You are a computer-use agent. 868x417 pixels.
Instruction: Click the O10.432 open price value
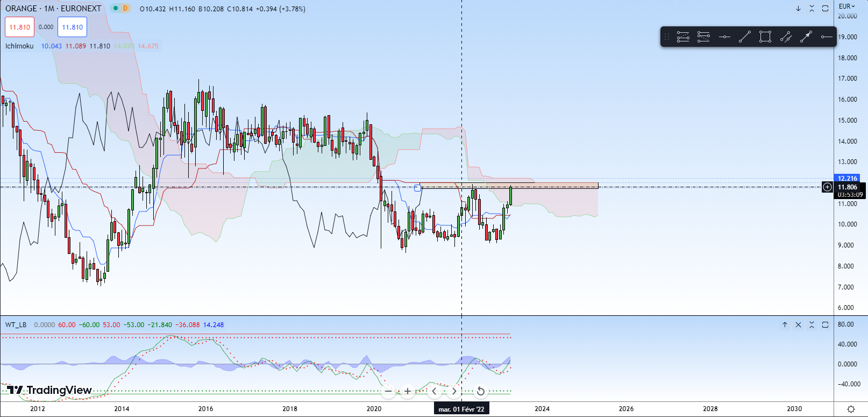(153, 9)
